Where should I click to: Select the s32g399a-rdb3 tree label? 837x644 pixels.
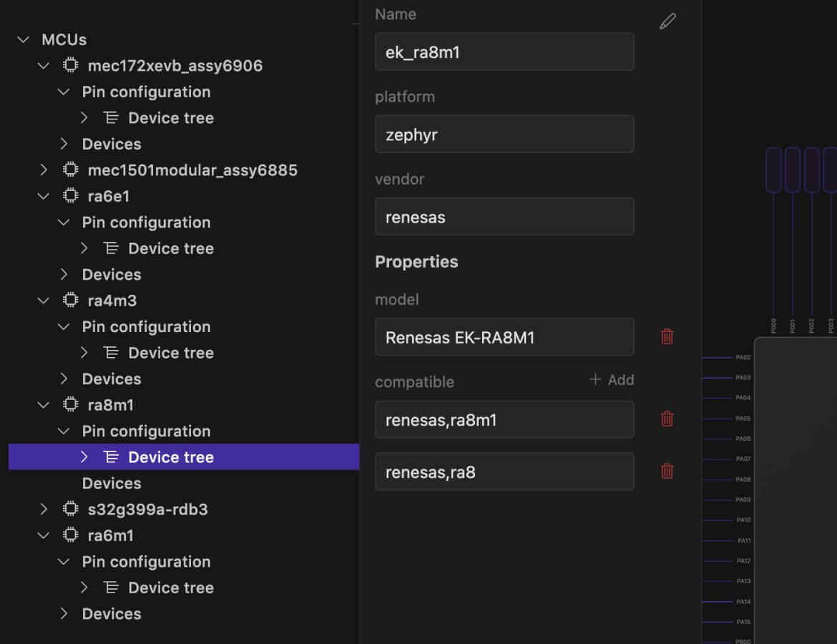click(x=148, y=509)
